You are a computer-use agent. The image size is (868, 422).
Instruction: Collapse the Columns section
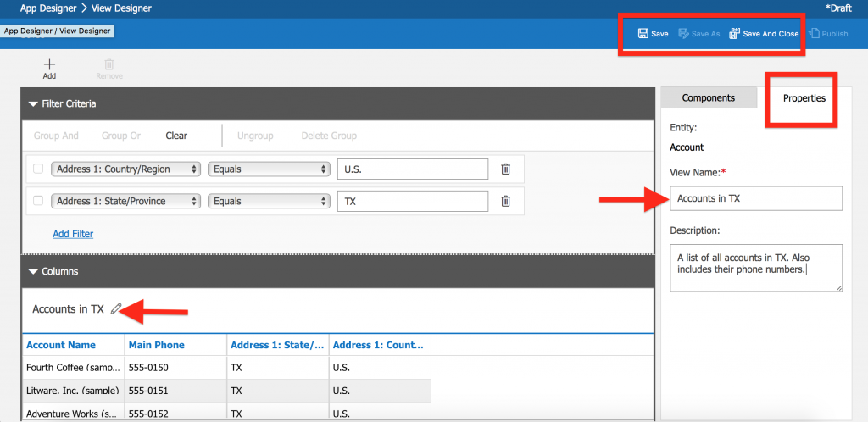click(x=34, y=272)
